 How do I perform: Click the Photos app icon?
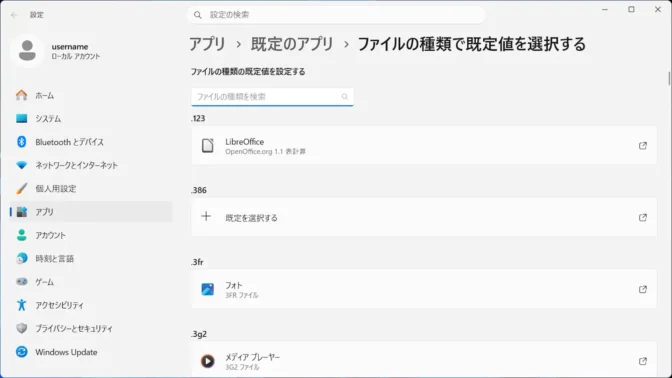[x=207, y=289]
